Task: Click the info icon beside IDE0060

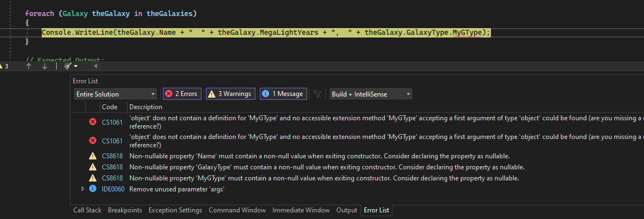Action: tap(93, 189)
